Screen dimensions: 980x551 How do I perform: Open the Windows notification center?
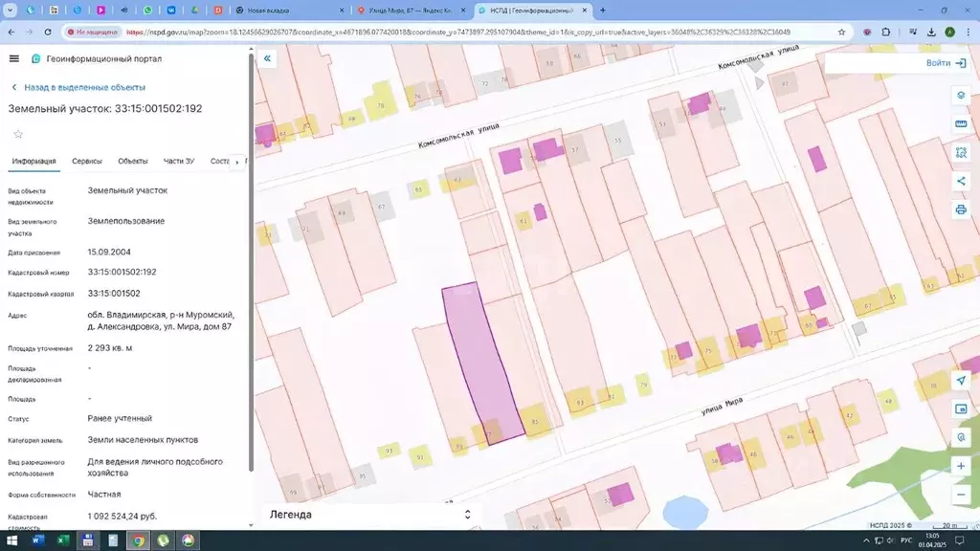(x=959, y=540)
